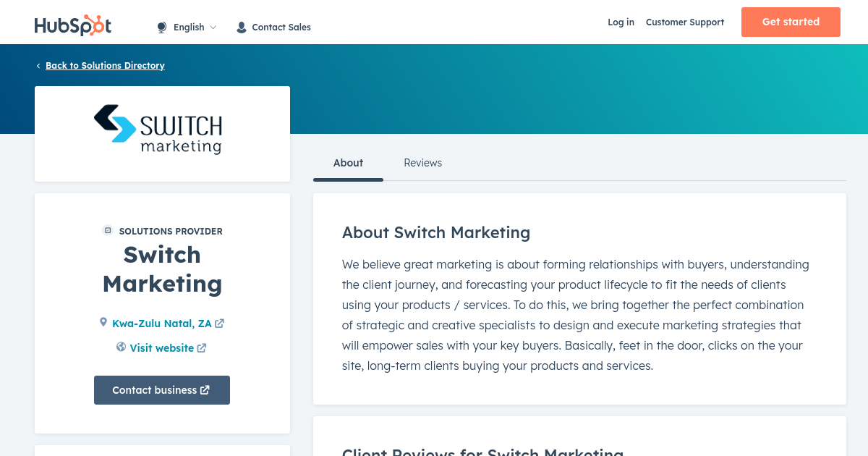Open the HubSpot logo home link
868x456 pixels.
tap(73, 25)
